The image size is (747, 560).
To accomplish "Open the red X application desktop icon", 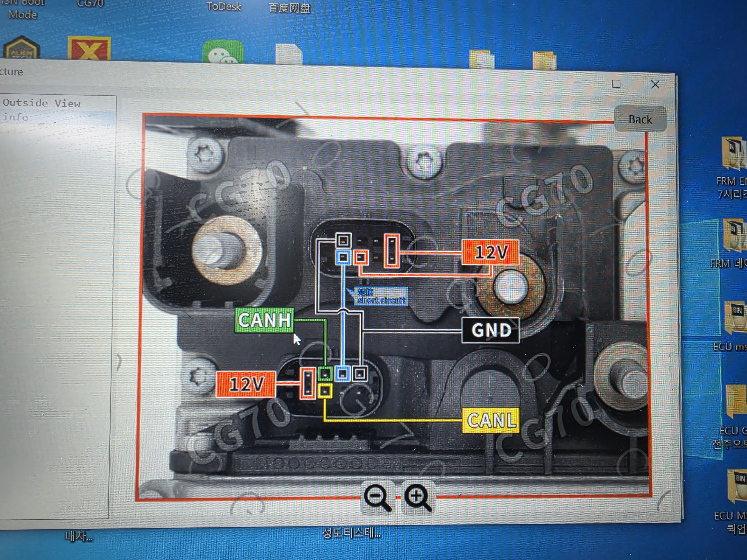I will point(89,49).
